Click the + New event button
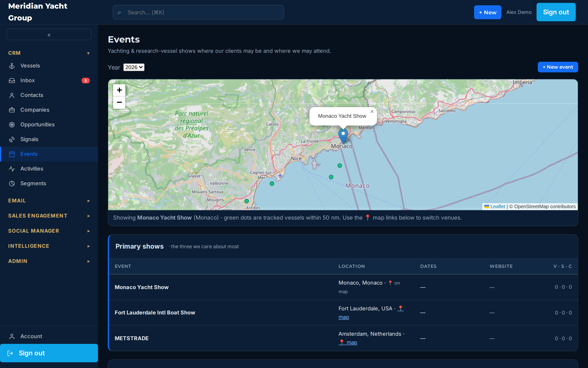Screen dimensions: 588x368 pos(558,67)
